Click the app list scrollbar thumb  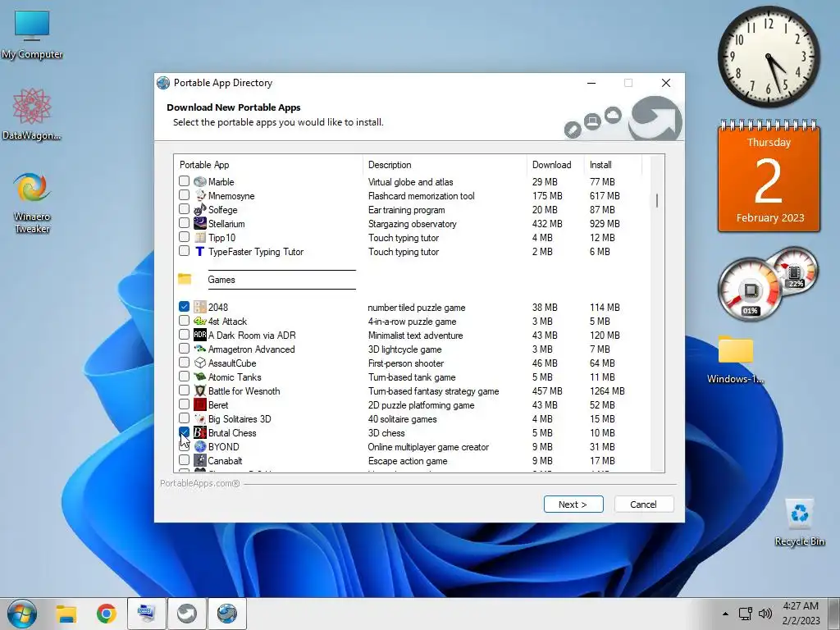point(657,201)
